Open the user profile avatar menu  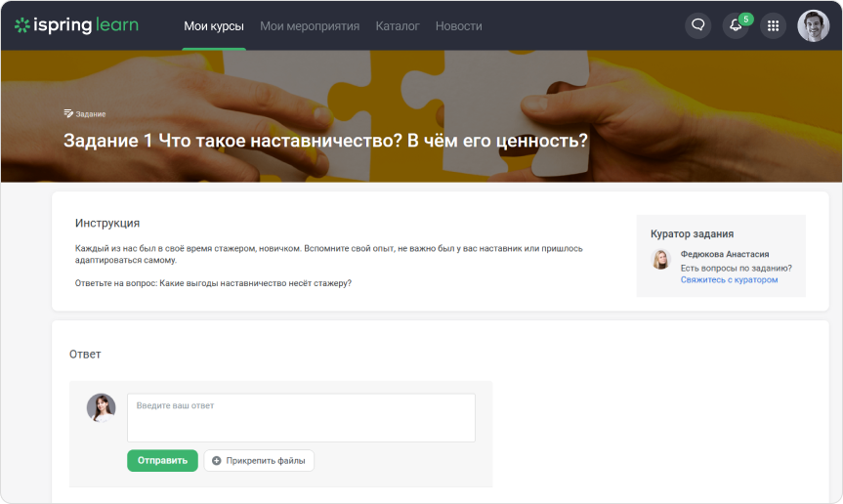point(813,25)
